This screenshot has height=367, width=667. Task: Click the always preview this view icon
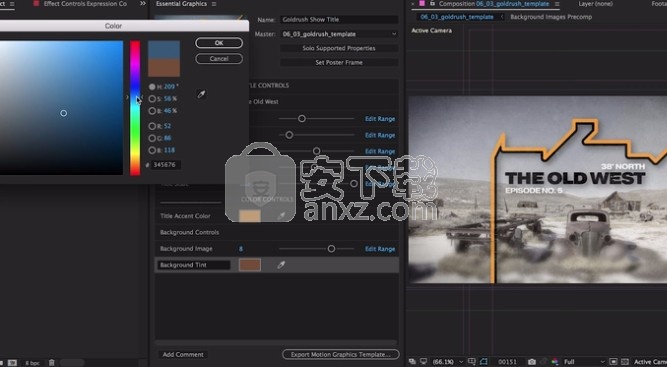click(x=413, y=362)
